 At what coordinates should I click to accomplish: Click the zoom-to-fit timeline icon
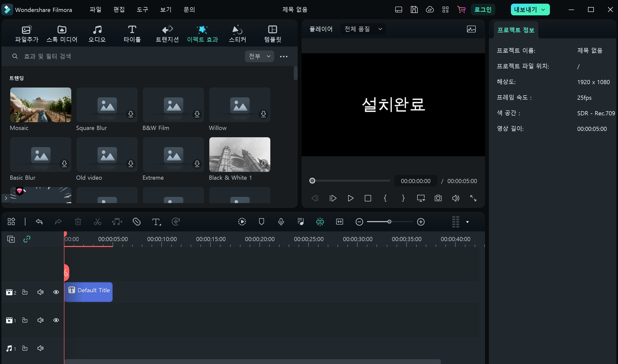pyautogui.click(x=339, y=222)
